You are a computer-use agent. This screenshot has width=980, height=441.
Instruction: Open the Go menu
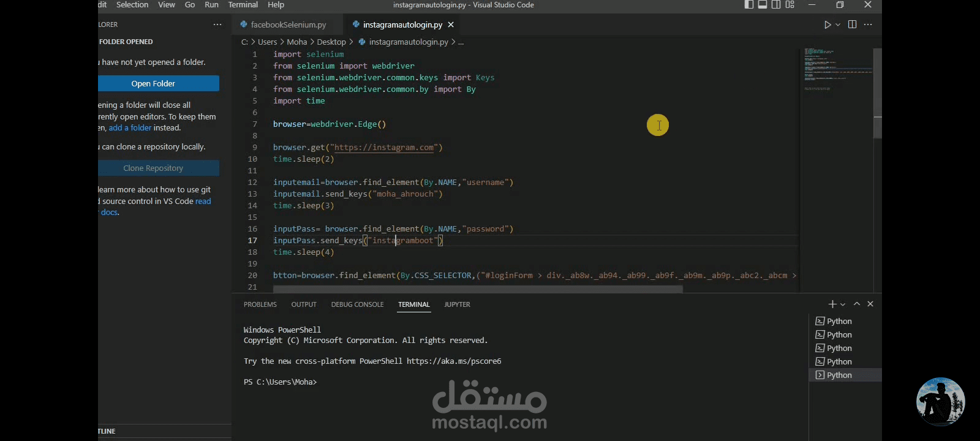[x=190, y=5]
